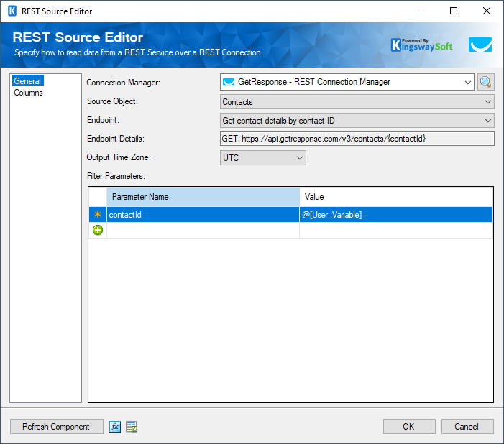504x444 pixels.
Task: Maximize the REST Source Editor window
Action: pyautogui.click(x=454, y=11)
